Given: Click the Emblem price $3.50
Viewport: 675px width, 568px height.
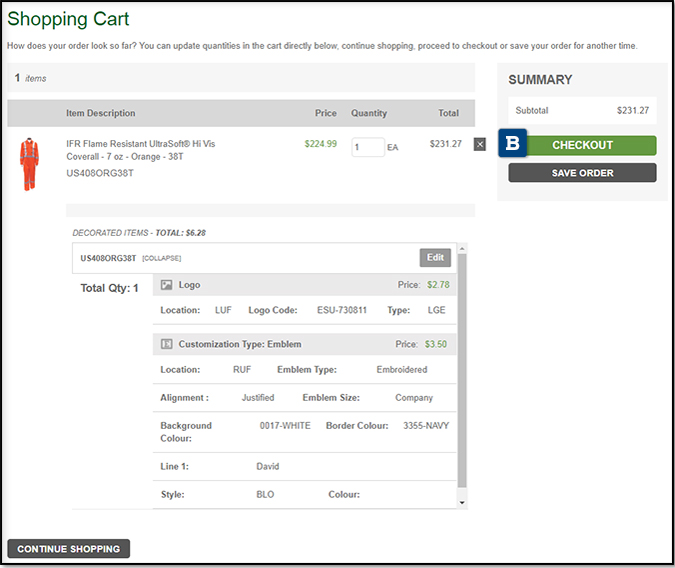Looking at the screenshot, I should tap(436, 344).
